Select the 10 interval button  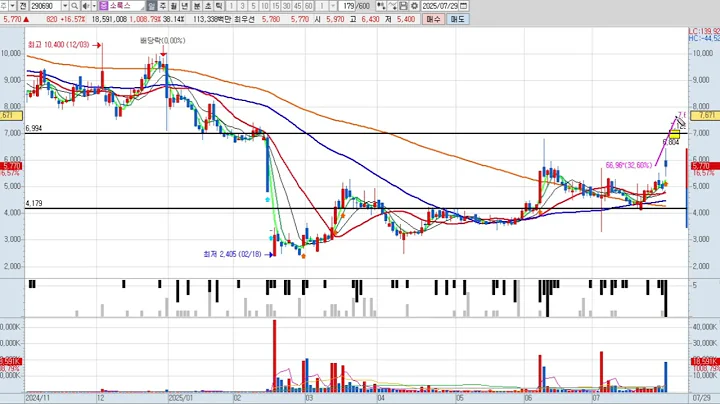pyautogui.click(x=264, y=6)
